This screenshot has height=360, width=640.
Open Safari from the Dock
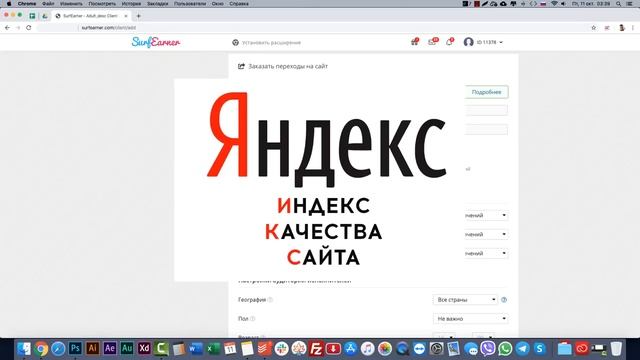point(58,349)
